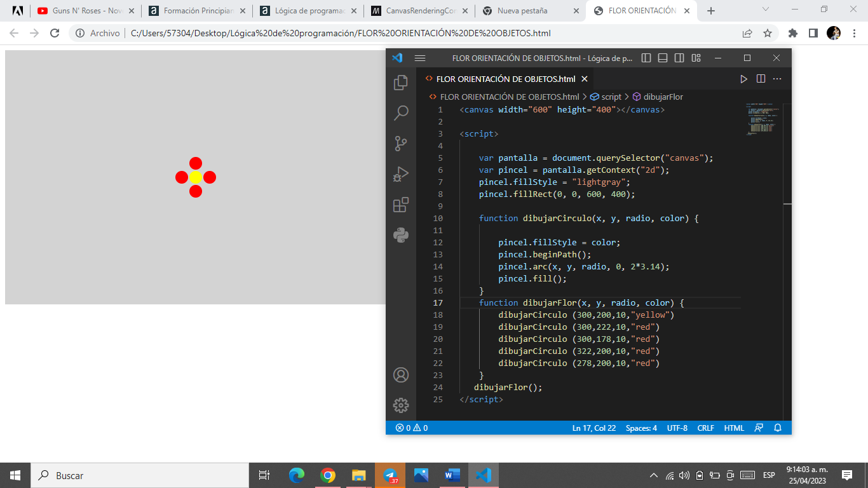The height and width of the screenshot is (488, 868).
Task: Click the Chrome address bar URL
Action: pos(341,34)
